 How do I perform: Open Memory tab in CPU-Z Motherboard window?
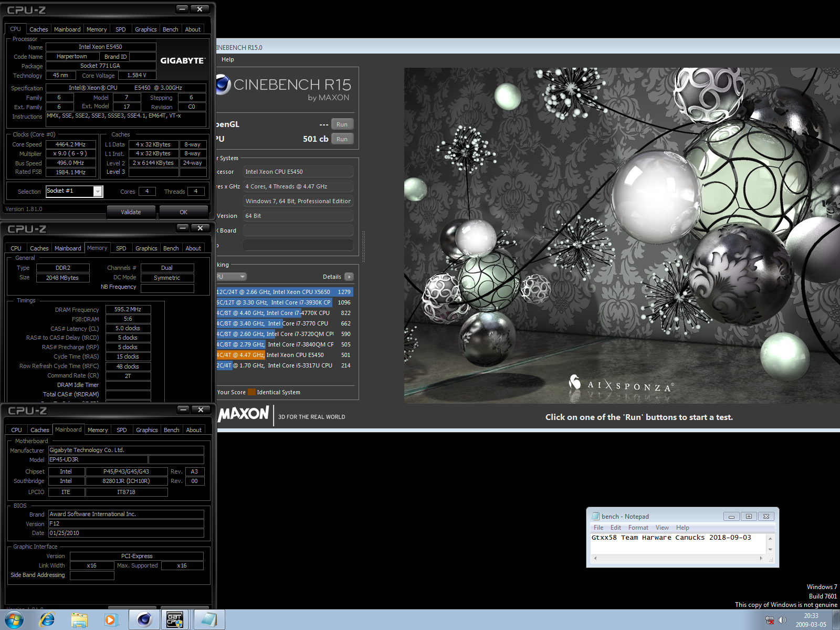[x=98, y=430]
